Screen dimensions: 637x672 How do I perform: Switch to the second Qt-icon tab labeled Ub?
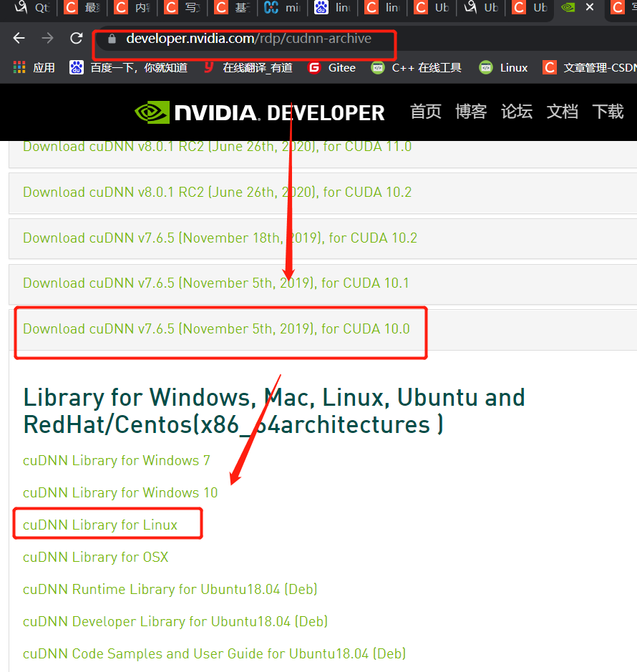point(481,7)
